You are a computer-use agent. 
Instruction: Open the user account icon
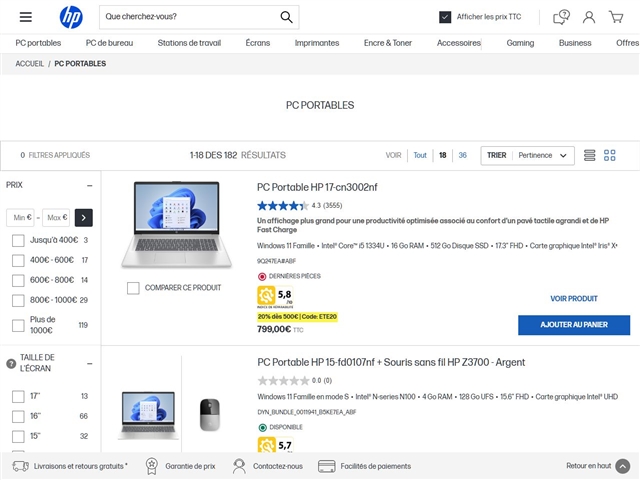pyautogui.click(x=589, y=17)
